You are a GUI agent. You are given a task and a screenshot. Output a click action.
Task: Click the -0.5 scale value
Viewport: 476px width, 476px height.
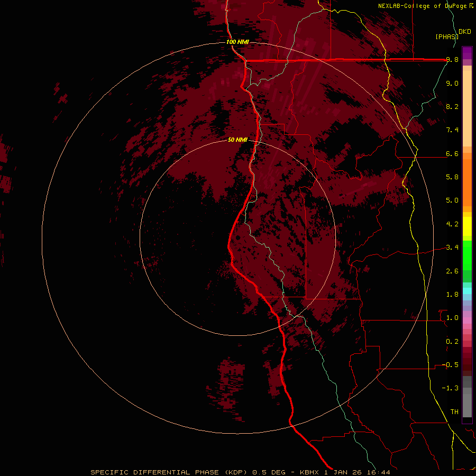click(450, 365)
